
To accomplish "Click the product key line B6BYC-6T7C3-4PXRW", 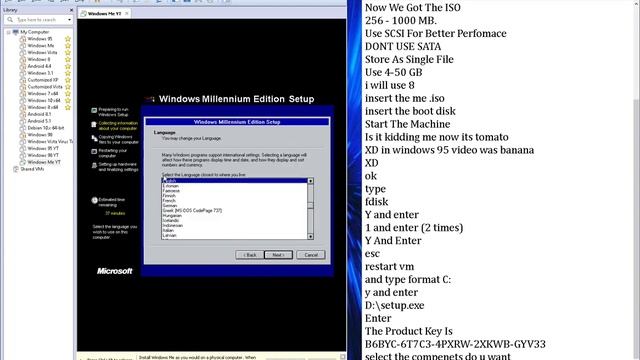I will point(455,344).
